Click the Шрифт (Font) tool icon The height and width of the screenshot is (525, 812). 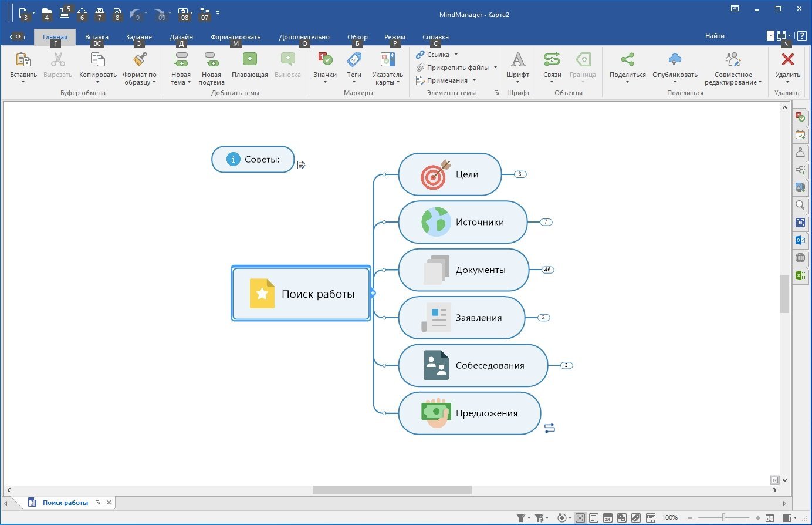(517, 61)
